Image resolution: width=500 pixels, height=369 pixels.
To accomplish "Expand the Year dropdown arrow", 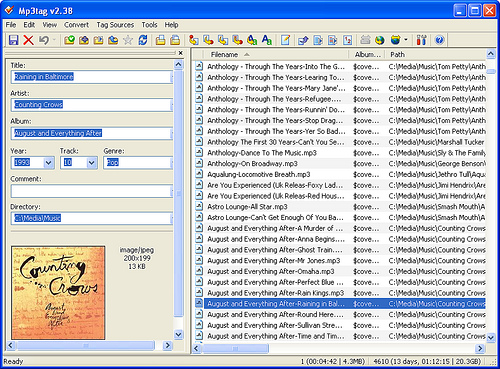I will point(48,163).
